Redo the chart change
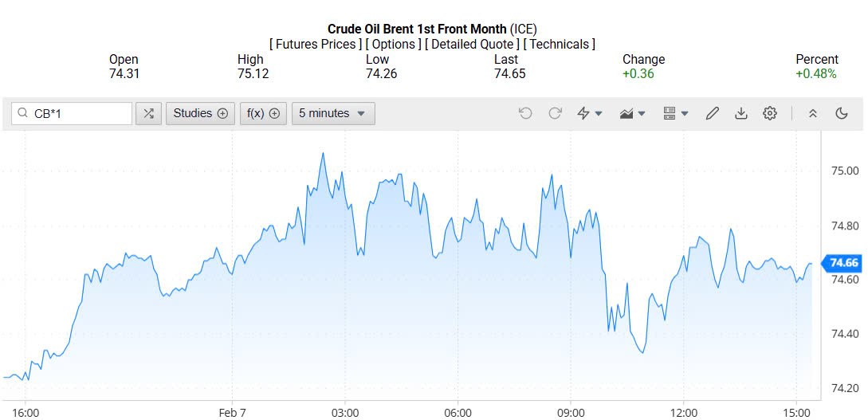This screenshot has height=420, width=868. click(x=555, y=114)
